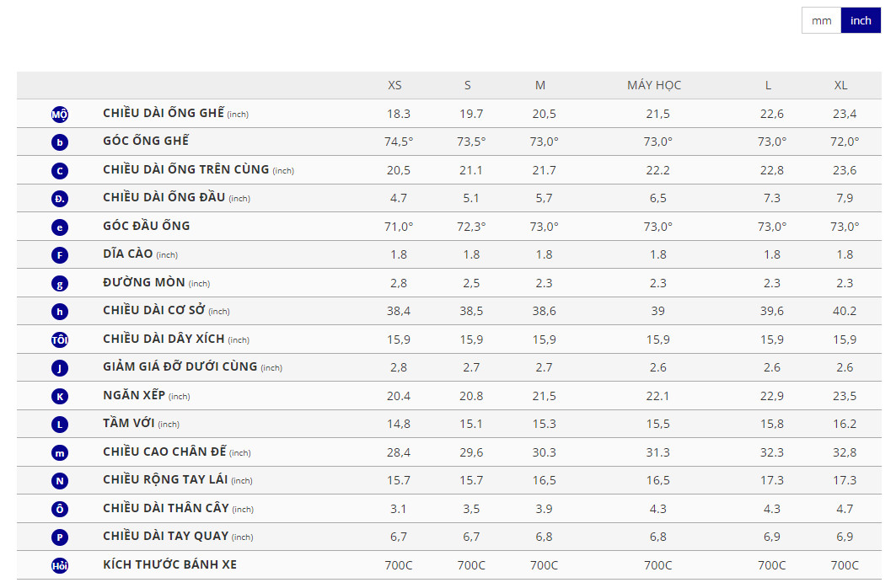Click the XS size column header
The height and width of the screenshot is (588, 896).
tap(394, 85)
